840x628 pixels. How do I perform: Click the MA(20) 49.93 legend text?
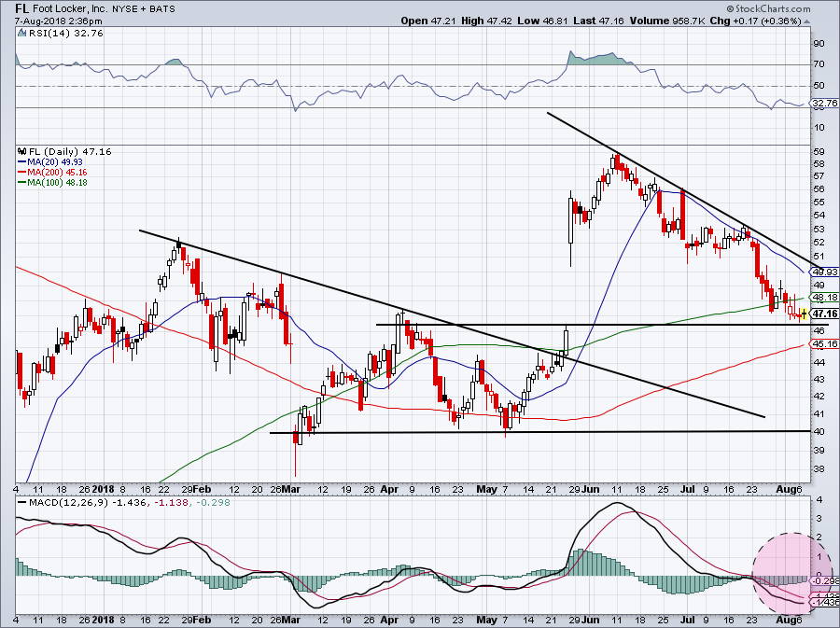tap(55, 161)
